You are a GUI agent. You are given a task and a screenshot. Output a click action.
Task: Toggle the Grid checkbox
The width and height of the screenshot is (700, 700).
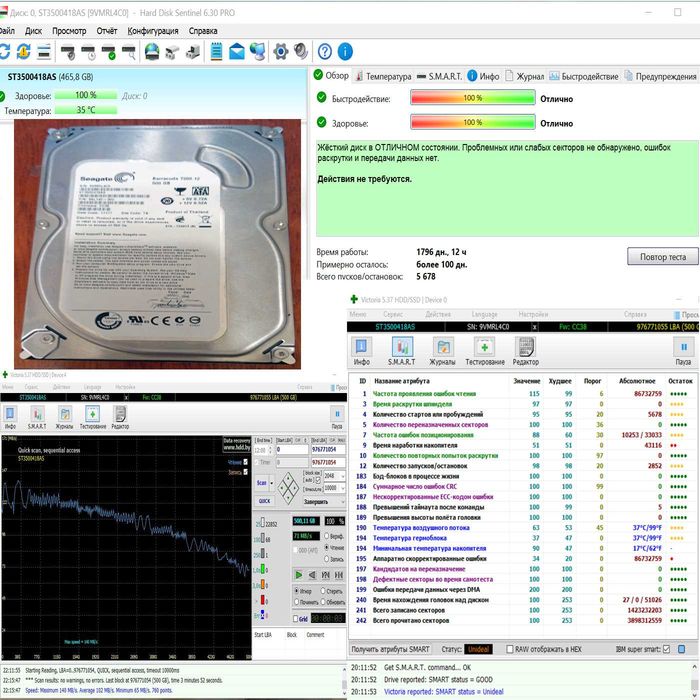coord(296,619)
